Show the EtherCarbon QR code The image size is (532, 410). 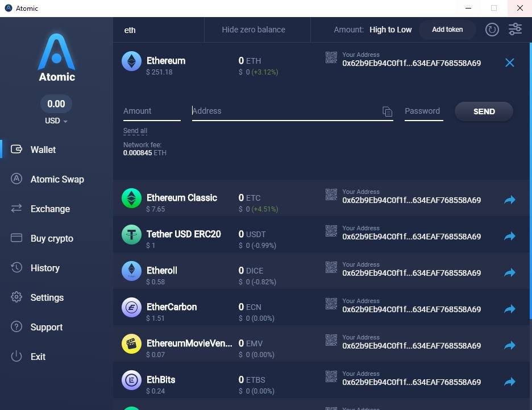(x=331, y=304)
